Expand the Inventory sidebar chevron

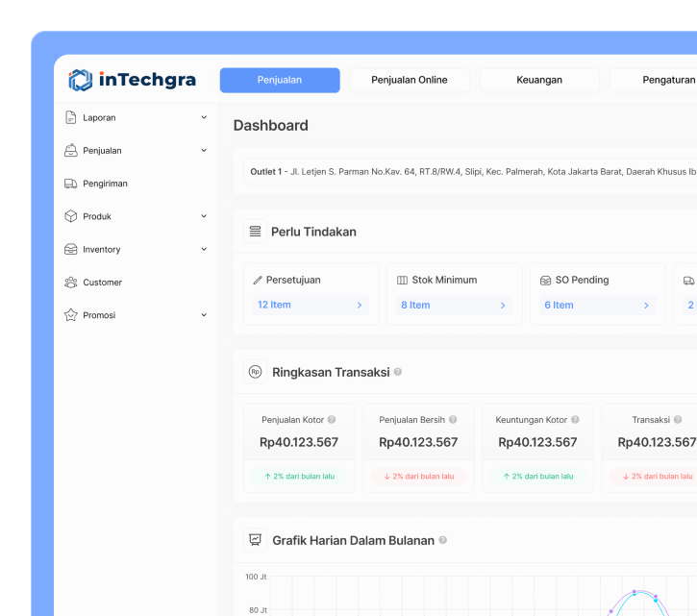204,249
